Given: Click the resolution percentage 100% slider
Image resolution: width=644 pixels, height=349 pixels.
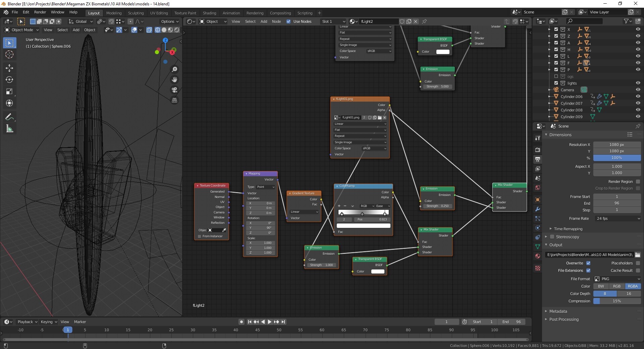Looking at the screenshot, I should [617, 158].
